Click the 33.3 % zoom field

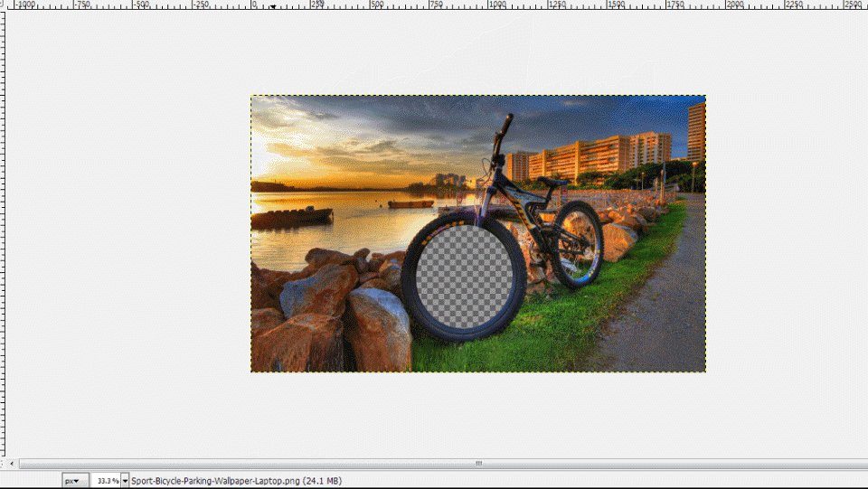click(106, 481)
